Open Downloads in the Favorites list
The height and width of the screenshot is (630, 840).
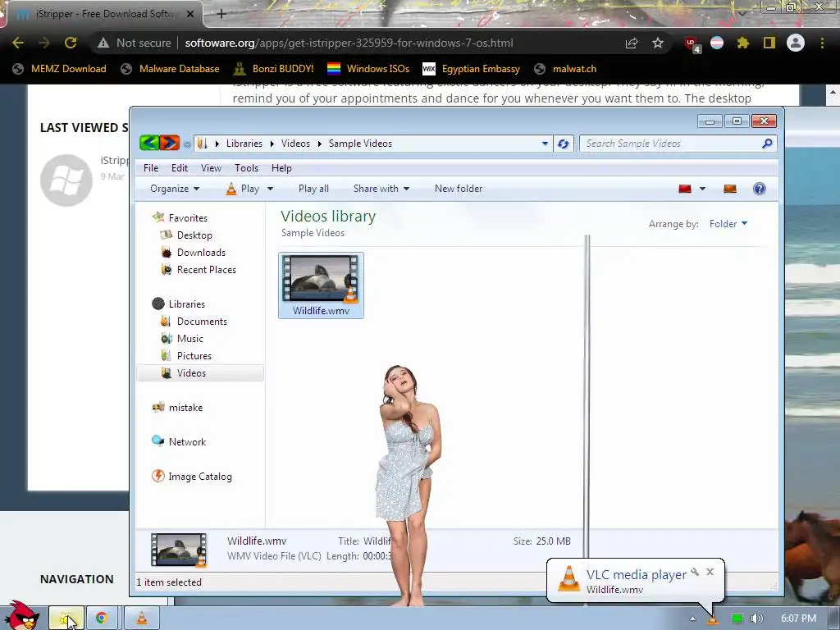202,253
